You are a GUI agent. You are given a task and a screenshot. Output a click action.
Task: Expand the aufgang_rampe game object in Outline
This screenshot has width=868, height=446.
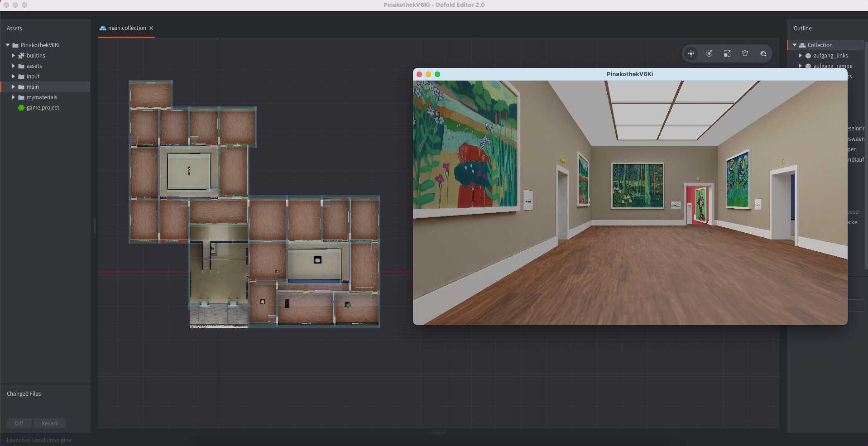[800, 66]
